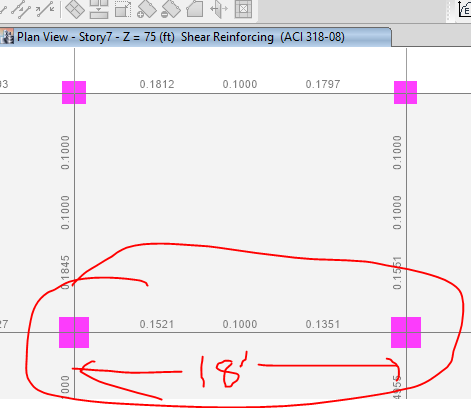This screenshot has height=408, width=471.
Task: Click the diamond-shaped floor divide icon
Action: point(75,9)
